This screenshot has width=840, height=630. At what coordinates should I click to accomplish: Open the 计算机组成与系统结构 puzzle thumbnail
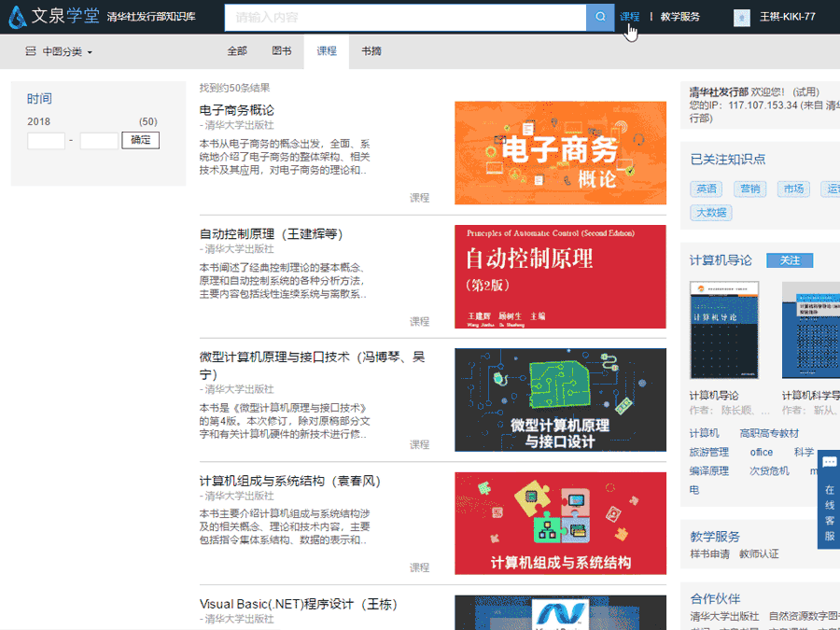click(560, 524)
